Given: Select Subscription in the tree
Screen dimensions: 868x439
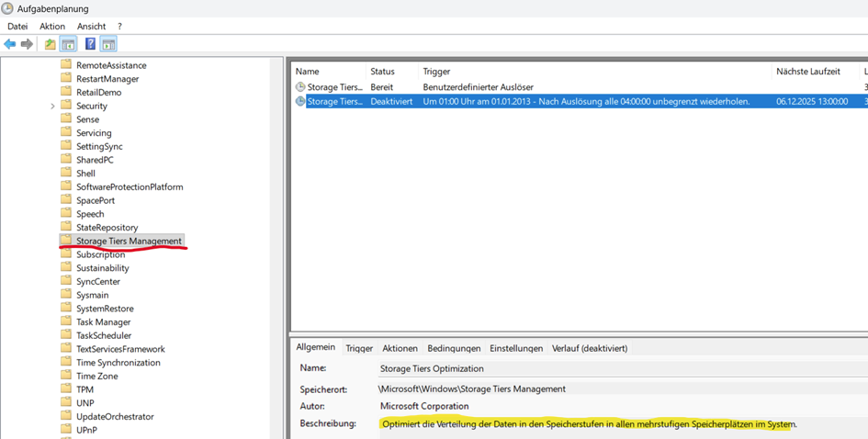Looking at the screenshot, I should click(x=101, y=254).
